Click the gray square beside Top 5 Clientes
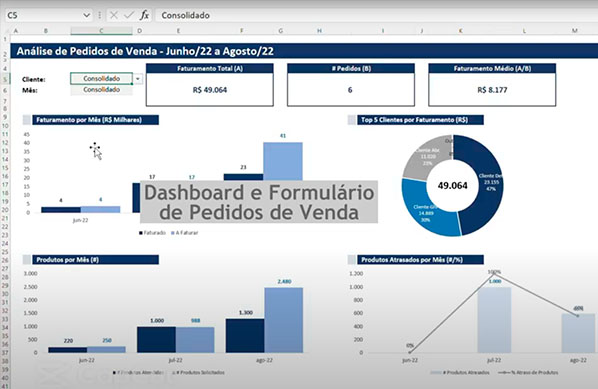 click(352, 120)
